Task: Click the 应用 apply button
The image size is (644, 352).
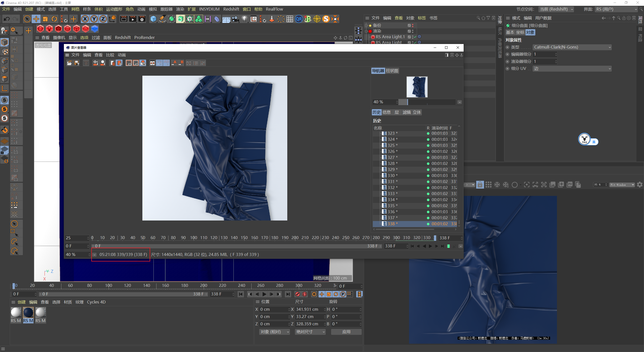Action: click(346, 332)
